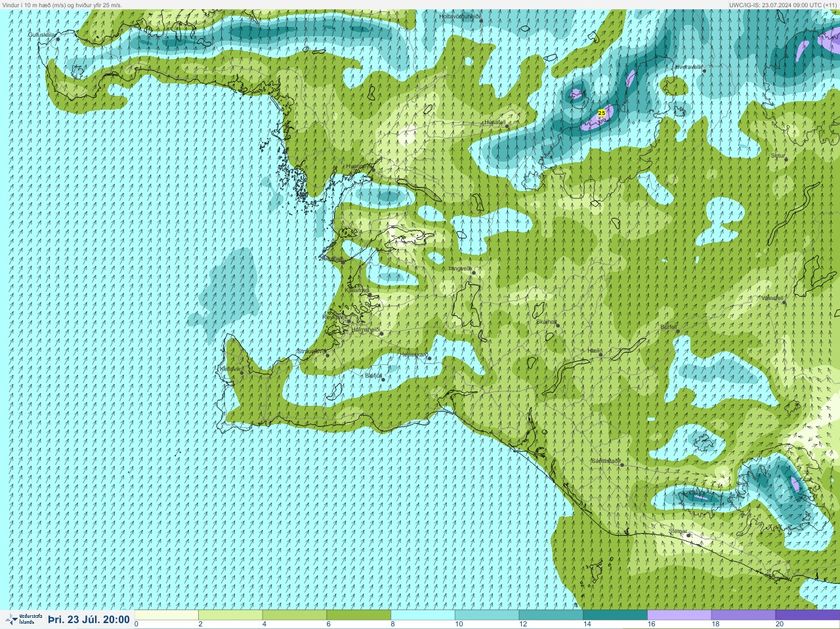The image size is (840, 629).
Task: Select the 0–2 m/s palest yellow swatch
Action: (167, 615)
